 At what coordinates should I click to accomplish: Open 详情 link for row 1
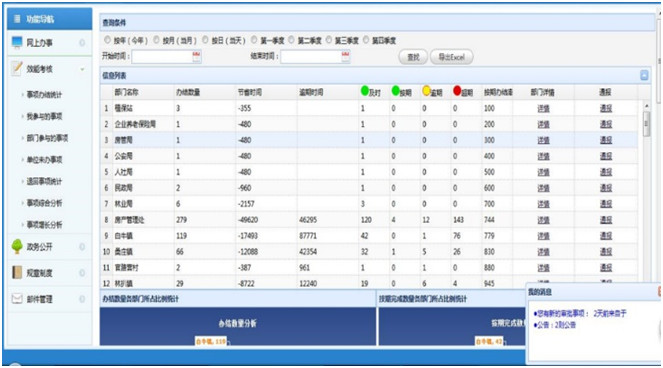pyautogui.click(x=543, y=108)
